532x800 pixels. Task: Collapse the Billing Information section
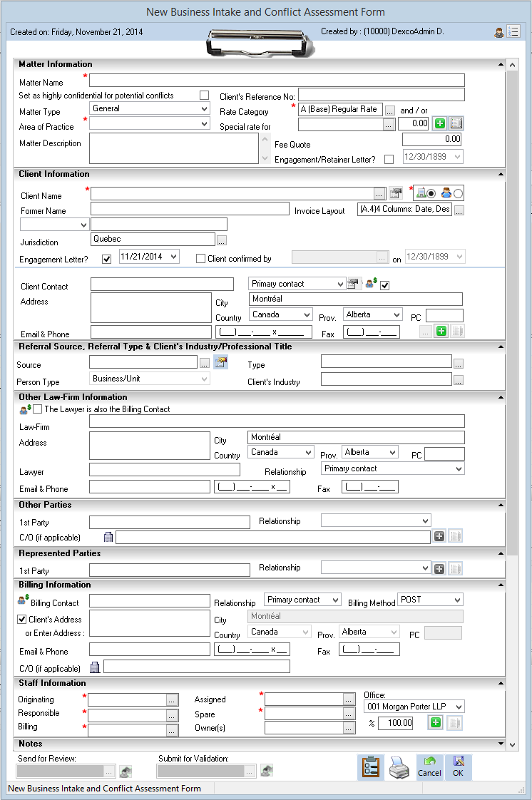click(x=501, y=585)
